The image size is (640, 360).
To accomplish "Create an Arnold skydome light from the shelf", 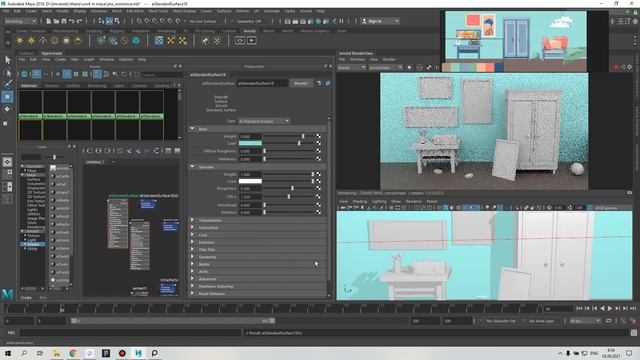I will [x=55, y=40].
